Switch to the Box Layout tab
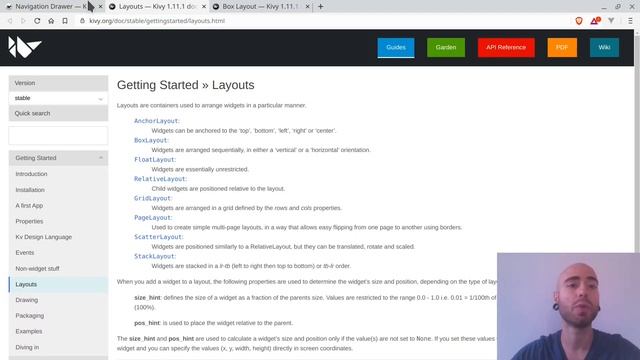The height and width of the screenshot is (360, 640). pyautogui.click(x=260, y=7)
